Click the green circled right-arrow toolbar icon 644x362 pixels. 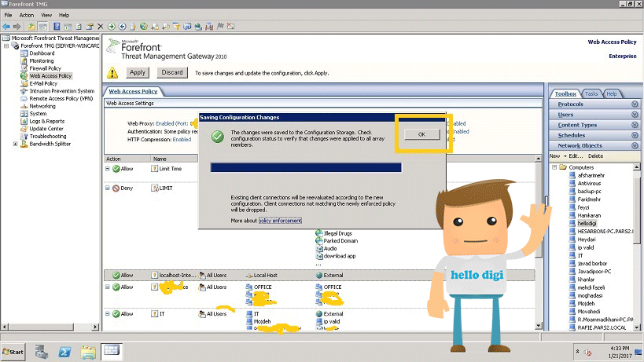point(112,27)
